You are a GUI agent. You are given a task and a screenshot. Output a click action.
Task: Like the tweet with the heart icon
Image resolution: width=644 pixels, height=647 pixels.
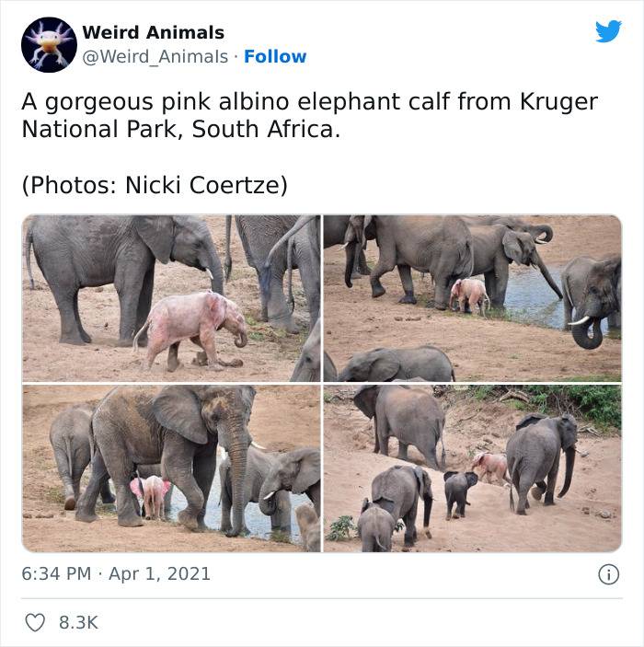(35, 622)
